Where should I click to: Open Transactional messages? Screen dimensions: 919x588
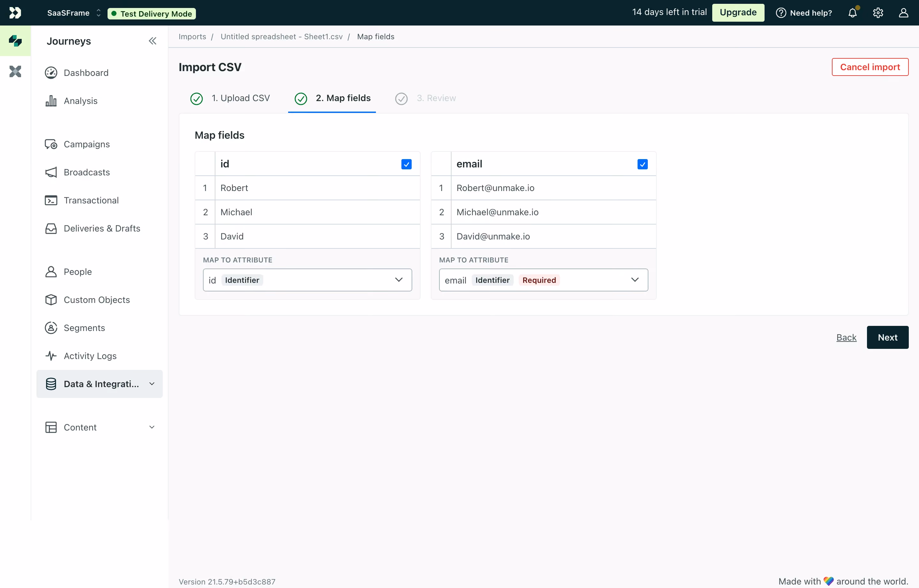point(99,200)
